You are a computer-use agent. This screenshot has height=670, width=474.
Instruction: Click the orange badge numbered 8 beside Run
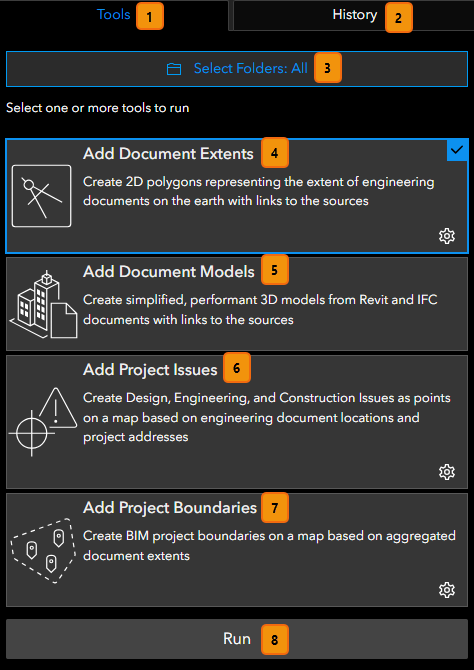tap(274, 640)
